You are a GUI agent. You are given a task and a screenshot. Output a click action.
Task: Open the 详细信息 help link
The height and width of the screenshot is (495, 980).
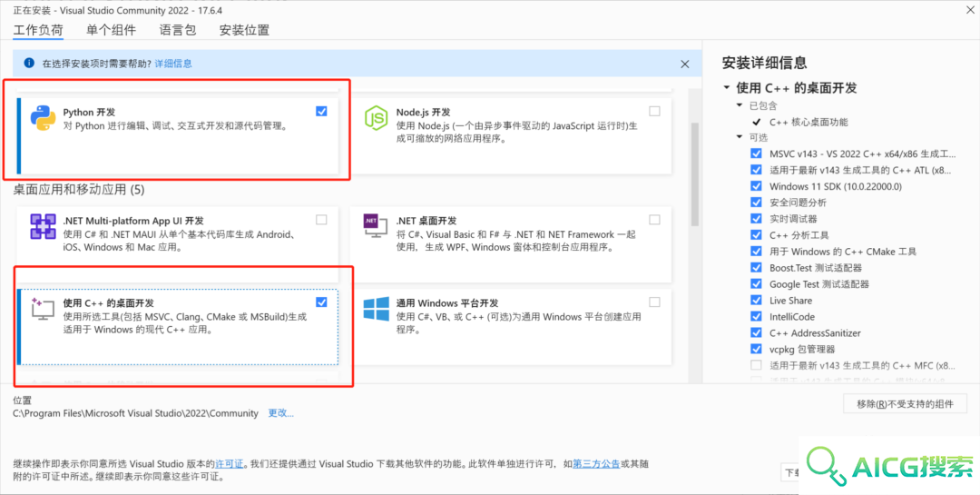(173, 64)
